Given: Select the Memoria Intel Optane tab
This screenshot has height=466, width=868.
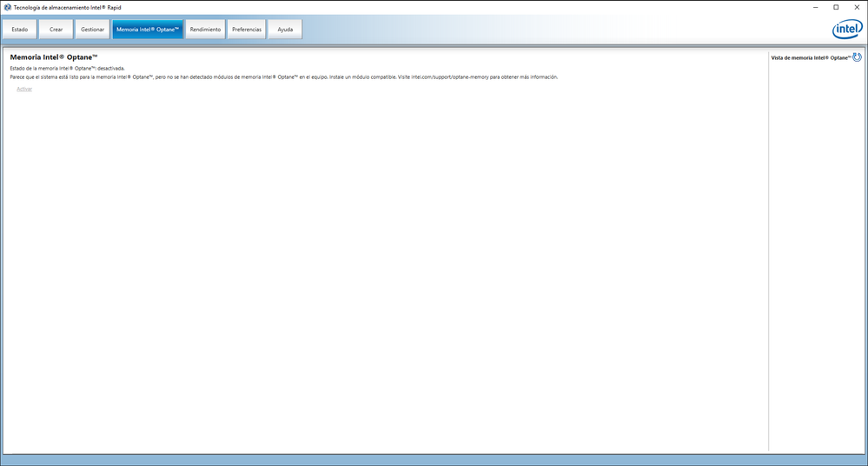Looking at the screenshot, I should (147, 30).
